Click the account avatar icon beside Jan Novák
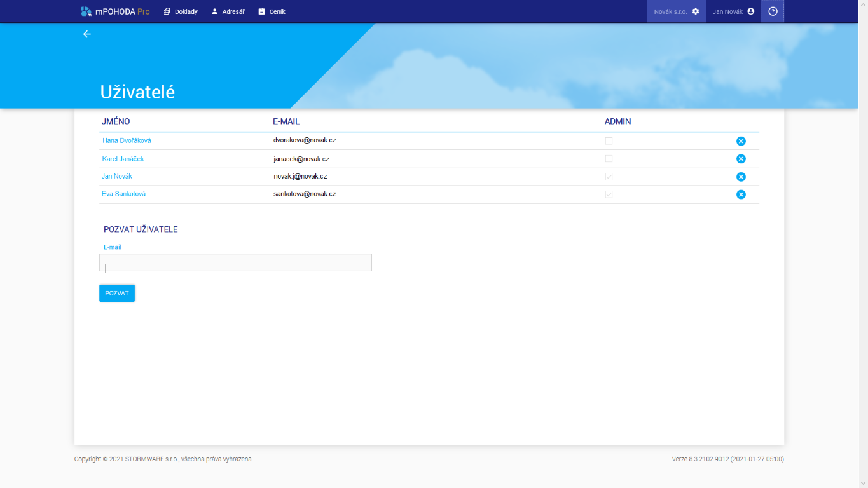Image resolution: width=868 pixels, height=488 pixels. click(x=751, y=11)
